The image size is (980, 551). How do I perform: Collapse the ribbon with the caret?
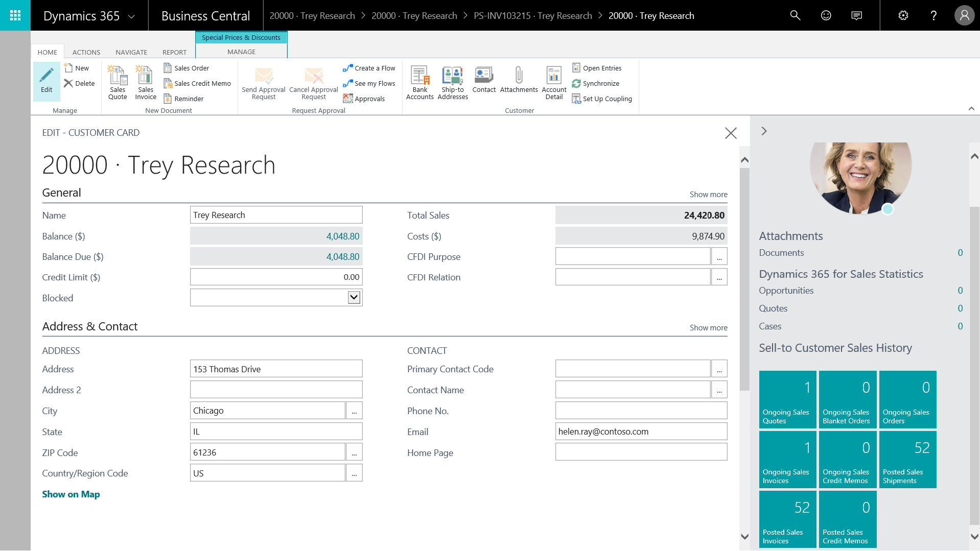point(971,109)
